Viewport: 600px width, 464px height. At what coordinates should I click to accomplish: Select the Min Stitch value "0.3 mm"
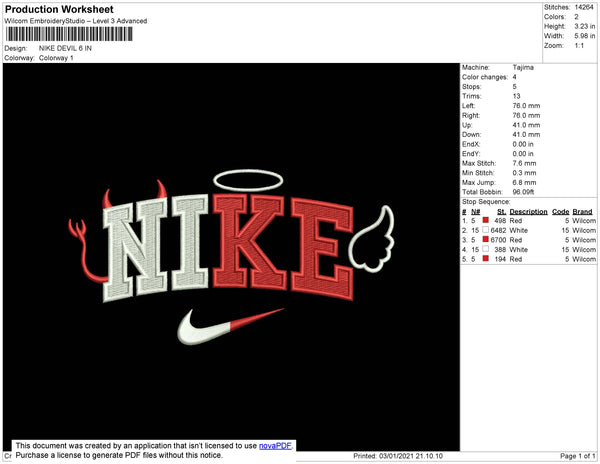tap(524, 173)
